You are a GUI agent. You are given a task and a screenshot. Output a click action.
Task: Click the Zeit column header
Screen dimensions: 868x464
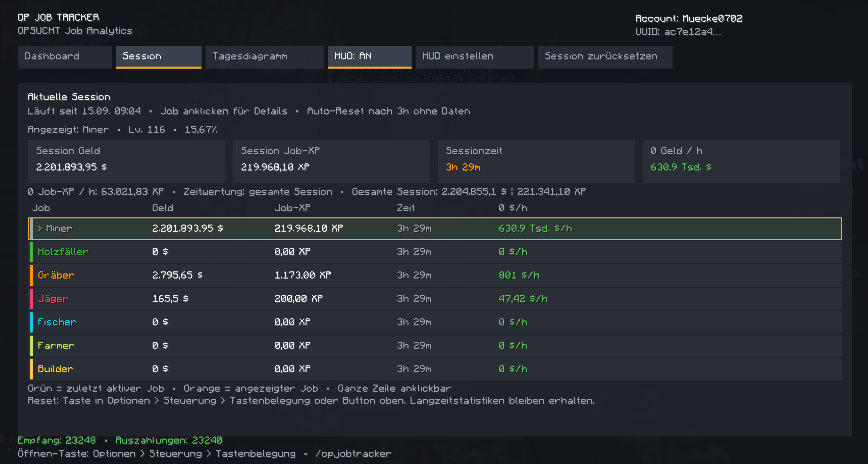[x=406, y=208]
